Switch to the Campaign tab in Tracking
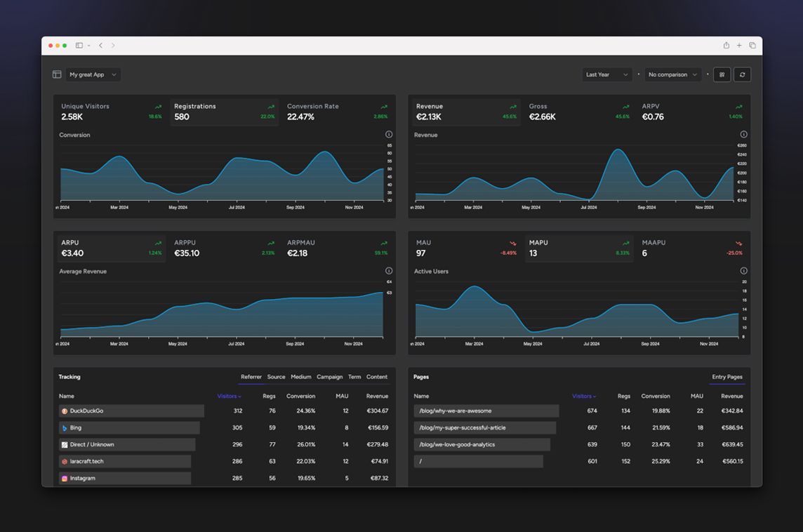Viewport: 803px width, 532px height. pyautogui.click(x=329, y=376)
